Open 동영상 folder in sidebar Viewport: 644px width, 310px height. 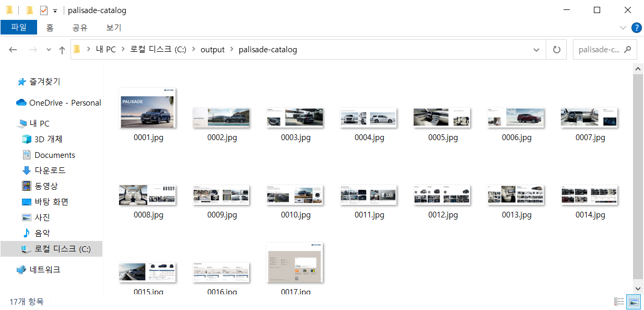46,186
